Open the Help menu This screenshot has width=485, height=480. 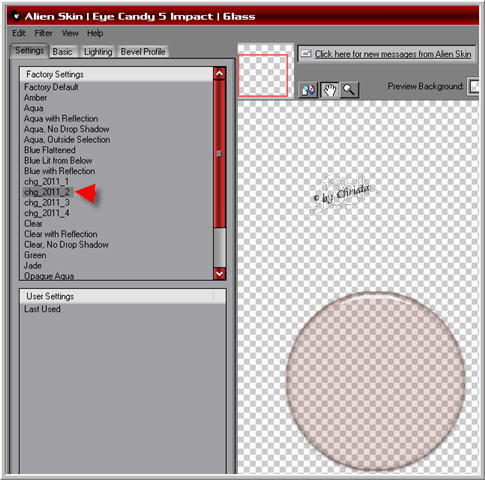(x=95, y=33)
